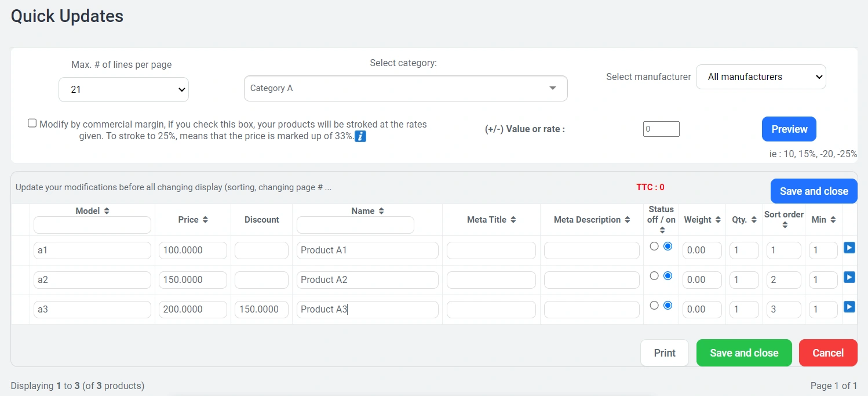The height and width of the screenshot is (396, 868).
Task: Enable Modify by commercial margin checkbox
Action: 32,123
